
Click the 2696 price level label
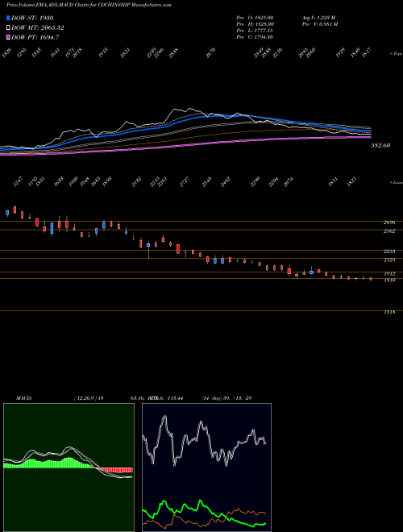pyautogui.click(x=389, y=222)
